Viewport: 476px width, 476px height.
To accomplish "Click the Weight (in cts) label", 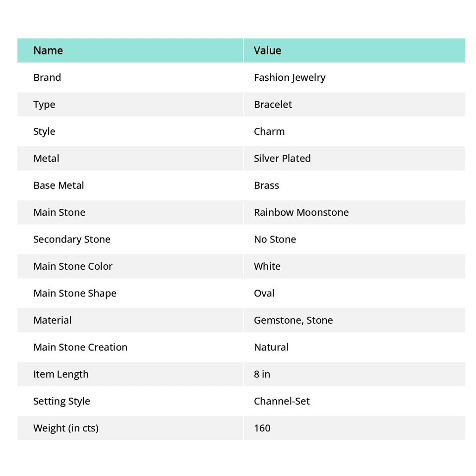I will 66,428.
